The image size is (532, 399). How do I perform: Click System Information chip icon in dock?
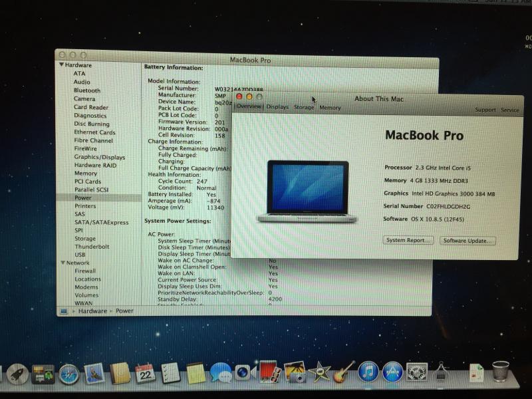[441, 372]
